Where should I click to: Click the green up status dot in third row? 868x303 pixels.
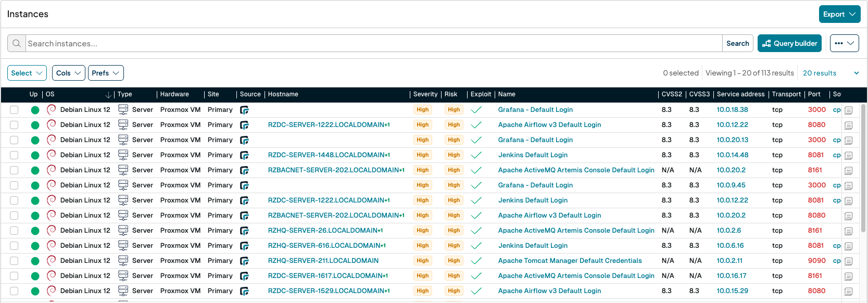pyautogui.click(x=35, y=140)
